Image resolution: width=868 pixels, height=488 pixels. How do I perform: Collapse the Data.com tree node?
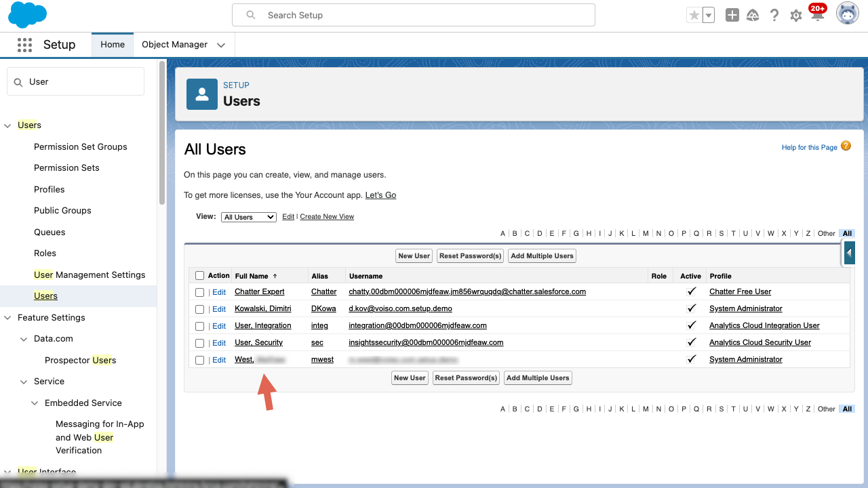click(24, 339)
